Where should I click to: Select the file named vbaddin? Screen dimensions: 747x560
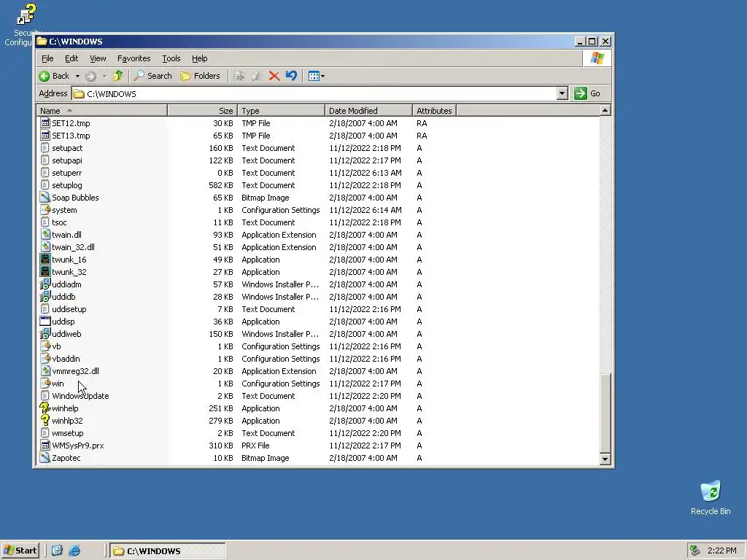[x=66, y=359]
